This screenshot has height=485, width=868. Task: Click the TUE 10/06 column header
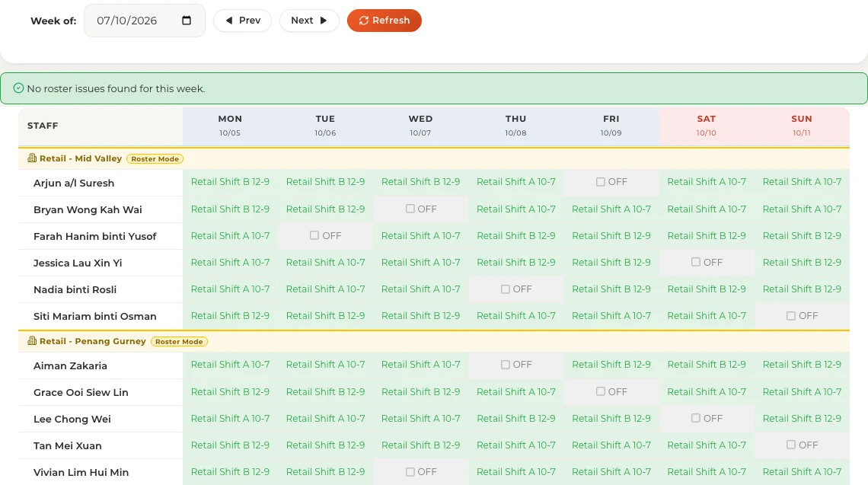(326, 126)
